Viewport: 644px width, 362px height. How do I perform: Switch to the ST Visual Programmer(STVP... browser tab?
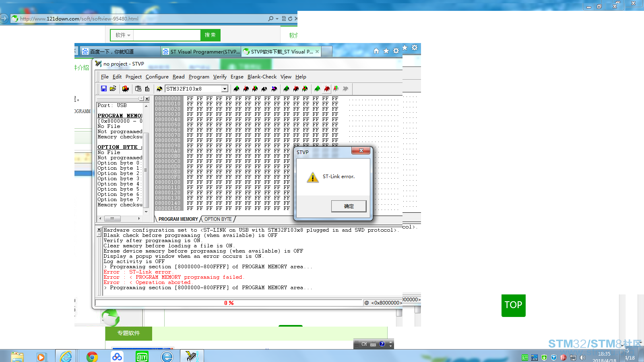pyautogui.click(x=200, y=51)
